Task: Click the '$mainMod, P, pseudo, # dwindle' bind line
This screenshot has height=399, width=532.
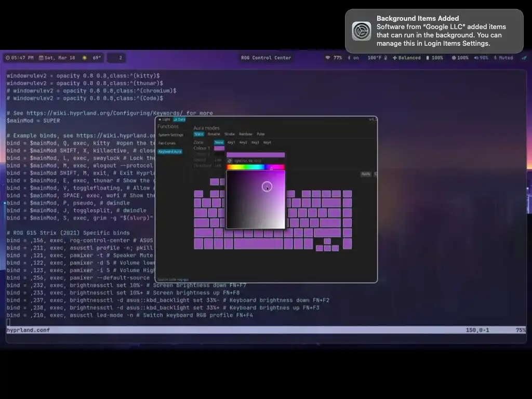Action: (68, 203)
